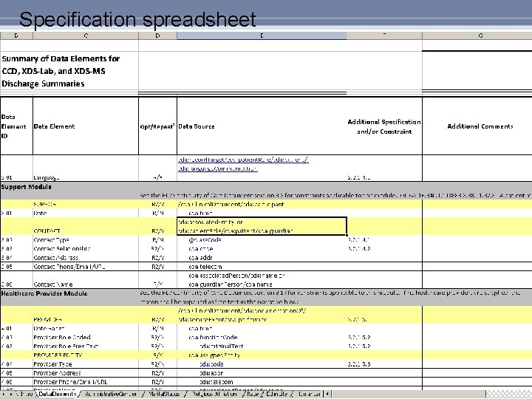Select the 'Contact Address' cell
The image size is (532, 399).
tap(86, 258)
